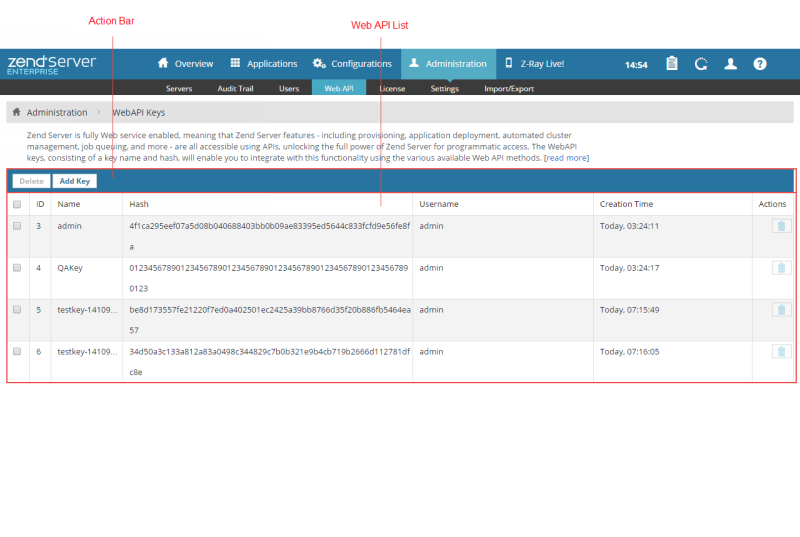Open the user profile icon in header
Screen dimensions: 800x537
pos(731,63)
